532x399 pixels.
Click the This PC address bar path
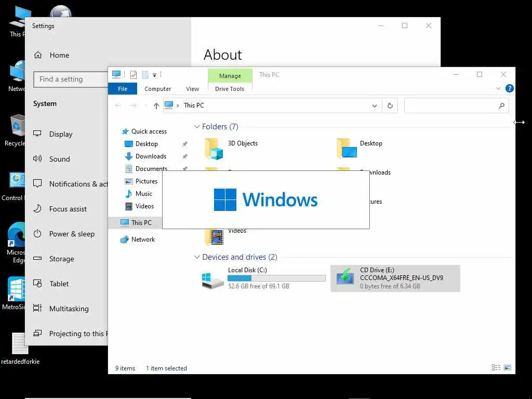[194, 105]
